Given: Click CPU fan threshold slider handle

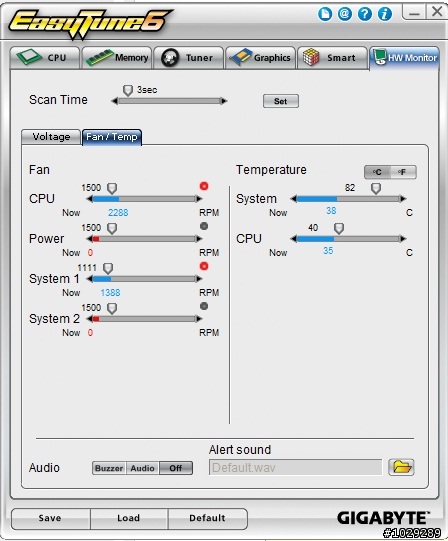Looking at the screenshot, I should [x=112, y=189].
